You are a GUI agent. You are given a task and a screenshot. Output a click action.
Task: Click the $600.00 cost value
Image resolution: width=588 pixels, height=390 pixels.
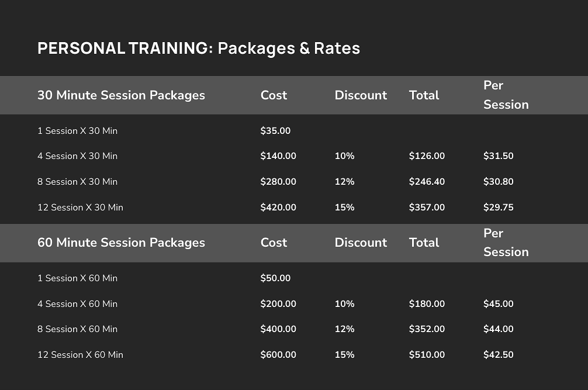[x=278, y=355]
